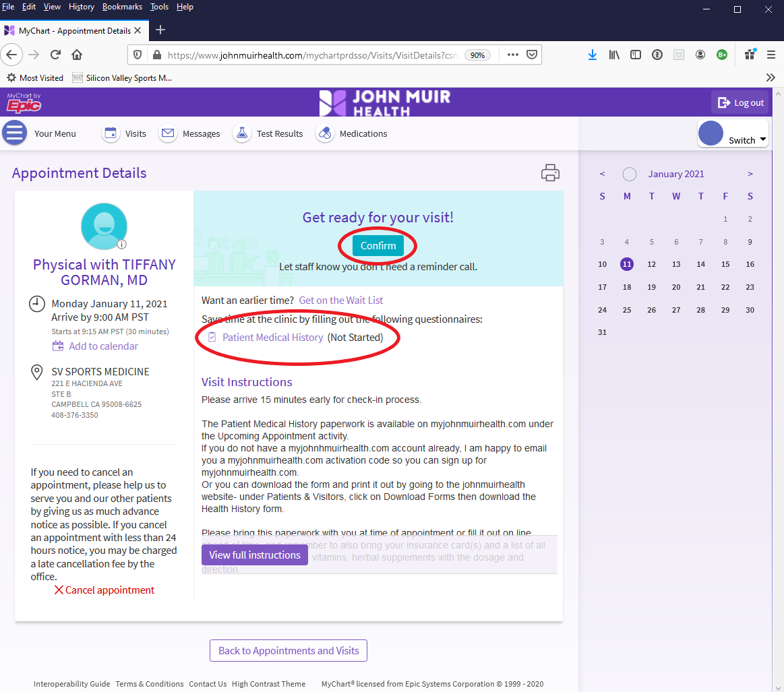784x692 pixels.
Task: Open the Your Menu hamburger icon
Action: [x=15, y=133]
